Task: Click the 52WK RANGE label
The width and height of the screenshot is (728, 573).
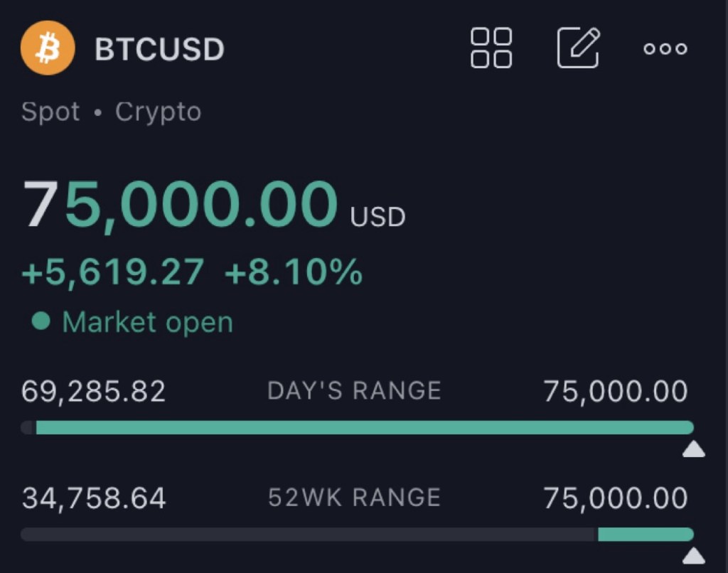Action: point(354,497)
